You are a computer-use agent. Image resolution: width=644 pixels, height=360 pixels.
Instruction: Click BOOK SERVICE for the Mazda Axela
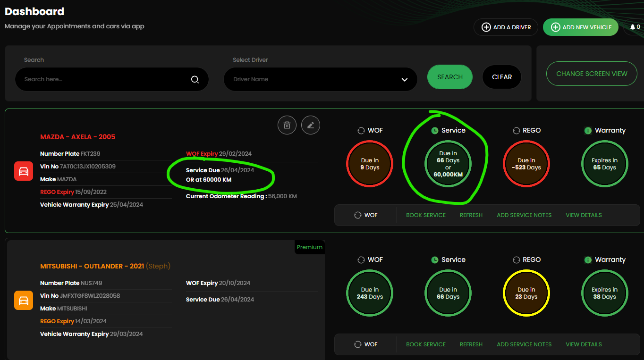coord(426,215)
